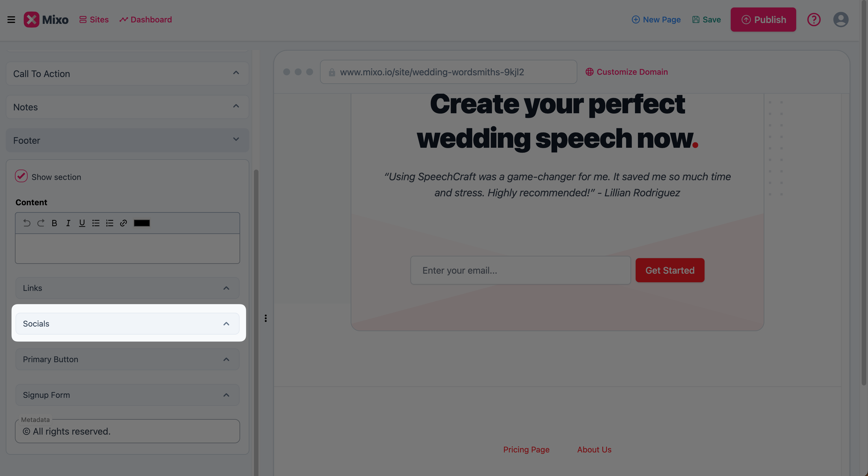Viewport: 868px width, 476px height.
Task: Click the Underline formatting icon
Action: click(81, 223)
